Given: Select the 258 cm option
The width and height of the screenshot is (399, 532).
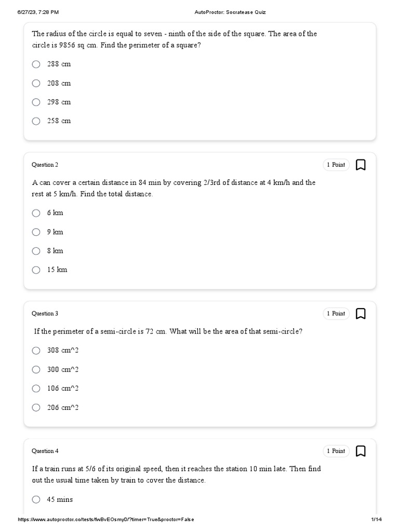Looking at the screenshot, I should point(36,121).
